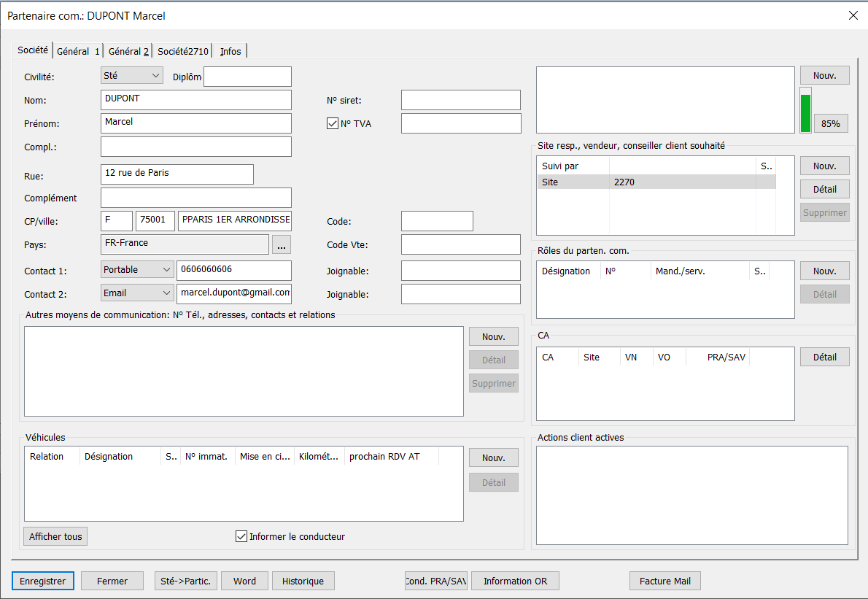Click the Nom field containing DUPONT
This screenshot has width=868, height=599.
point(196,100)
